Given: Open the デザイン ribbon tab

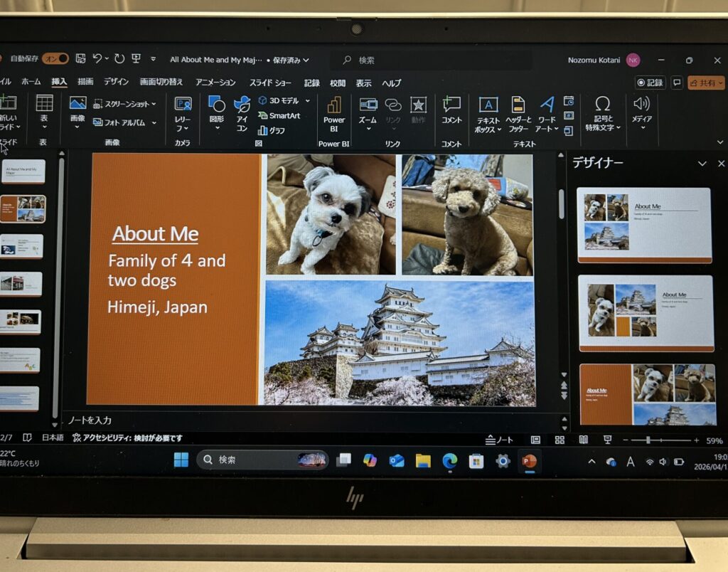Looking at the screenshot, I should 116,82.
